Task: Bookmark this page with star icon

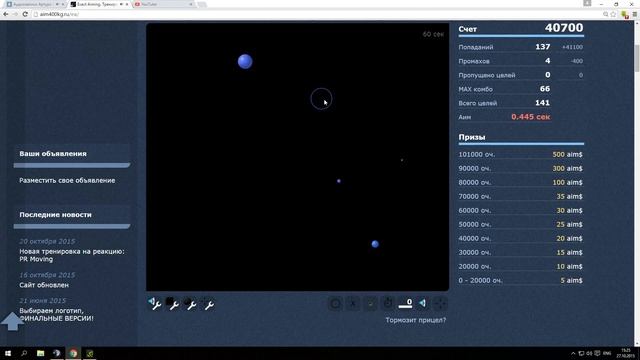Action: (613, 14)
